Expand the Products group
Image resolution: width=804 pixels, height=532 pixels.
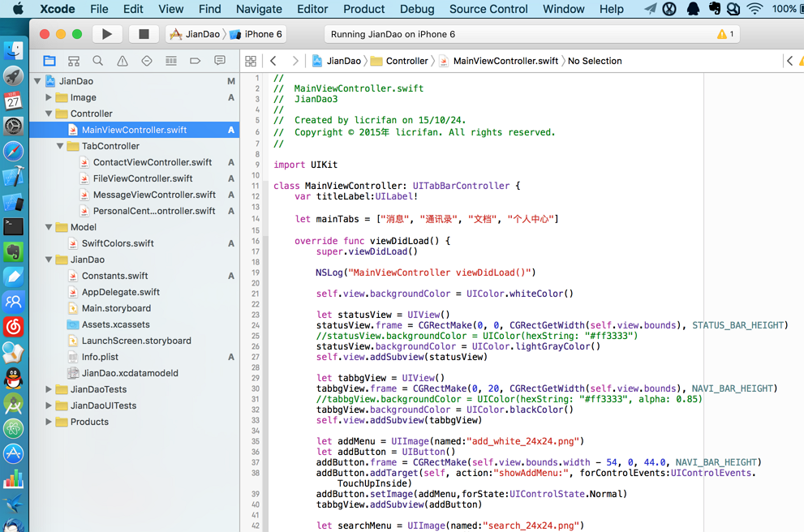(x=49, y=422)
